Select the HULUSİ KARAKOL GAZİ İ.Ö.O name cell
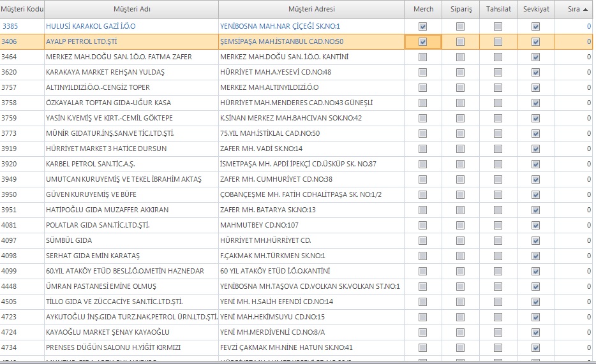The height and width of the screenshot is (364, 596). pos(131,27)
